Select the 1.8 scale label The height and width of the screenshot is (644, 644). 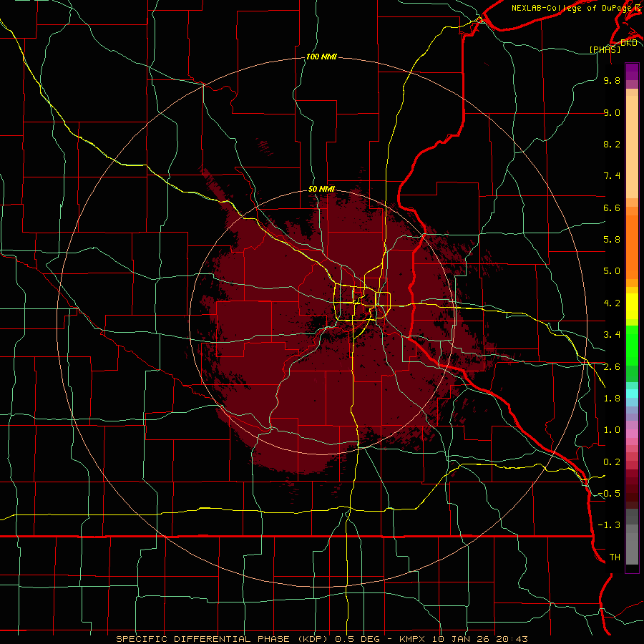click(x=612, y=399)
